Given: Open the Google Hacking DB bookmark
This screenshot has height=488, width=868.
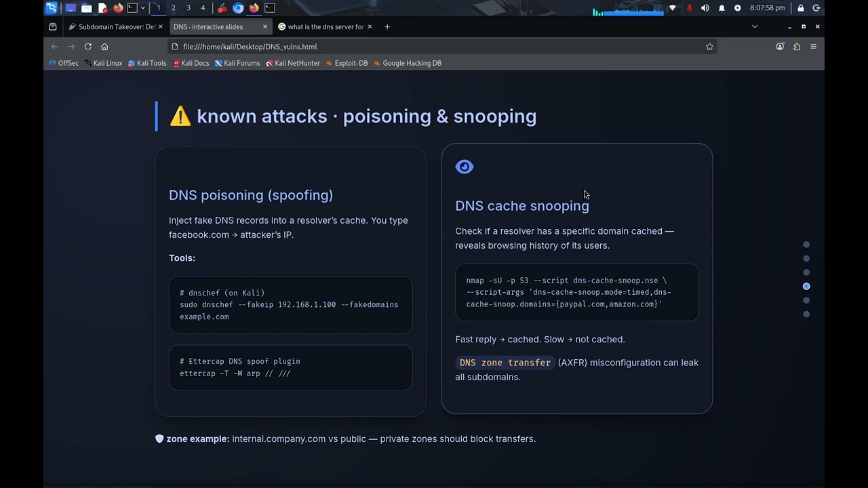Looking at the screenshot, I should pyautogui.click(x=408, y=63).
